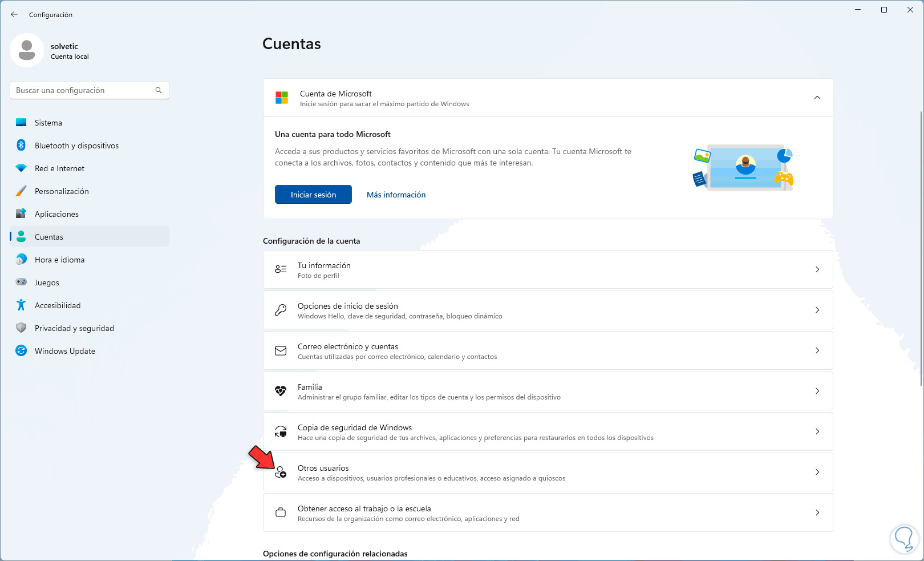The image size is (924, 561).
Task: Open the Más información link
Action: coord(396,195)
